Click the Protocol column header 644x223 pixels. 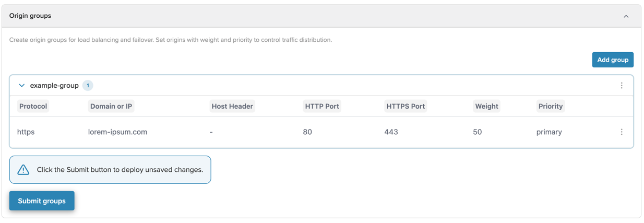click(x=33, y=106)
